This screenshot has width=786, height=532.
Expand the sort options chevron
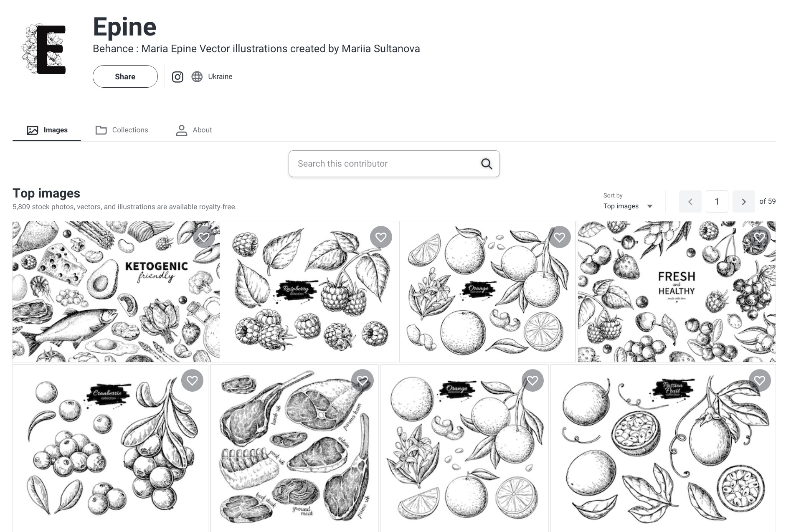pos(650,206)
